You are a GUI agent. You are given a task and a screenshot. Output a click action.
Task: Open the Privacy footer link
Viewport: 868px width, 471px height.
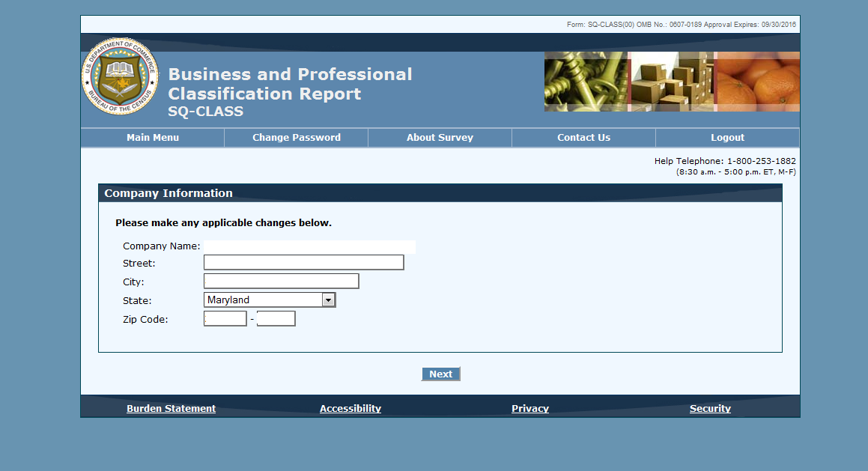(530, 409)
